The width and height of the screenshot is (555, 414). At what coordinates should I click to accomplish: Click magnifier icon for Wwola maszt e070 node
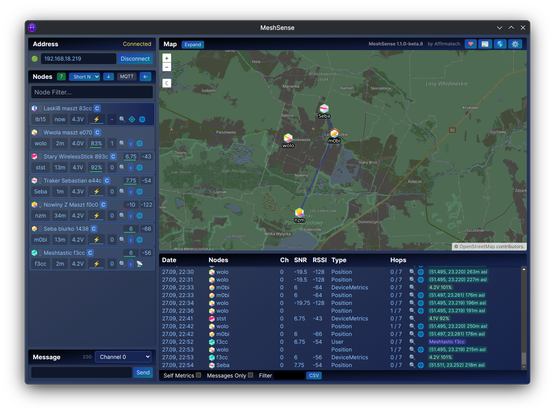pos(122,143)
